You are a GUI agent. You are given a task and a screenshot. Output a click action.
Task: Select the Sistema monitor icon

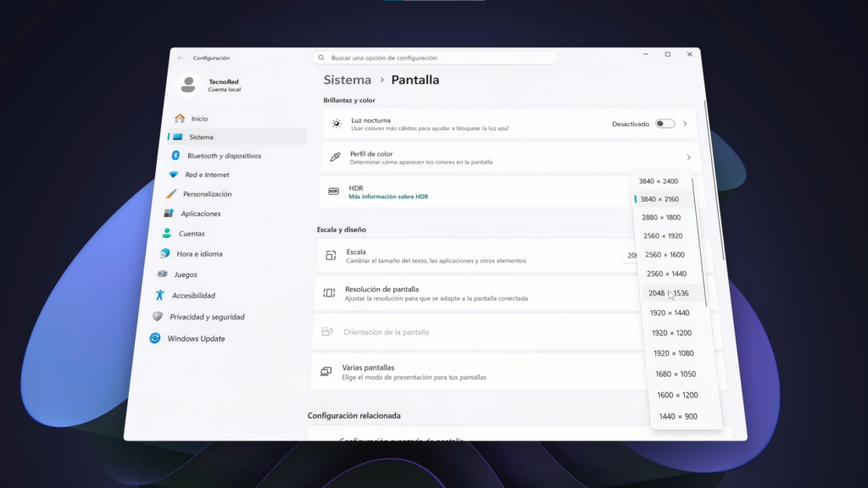coord(178,136)
